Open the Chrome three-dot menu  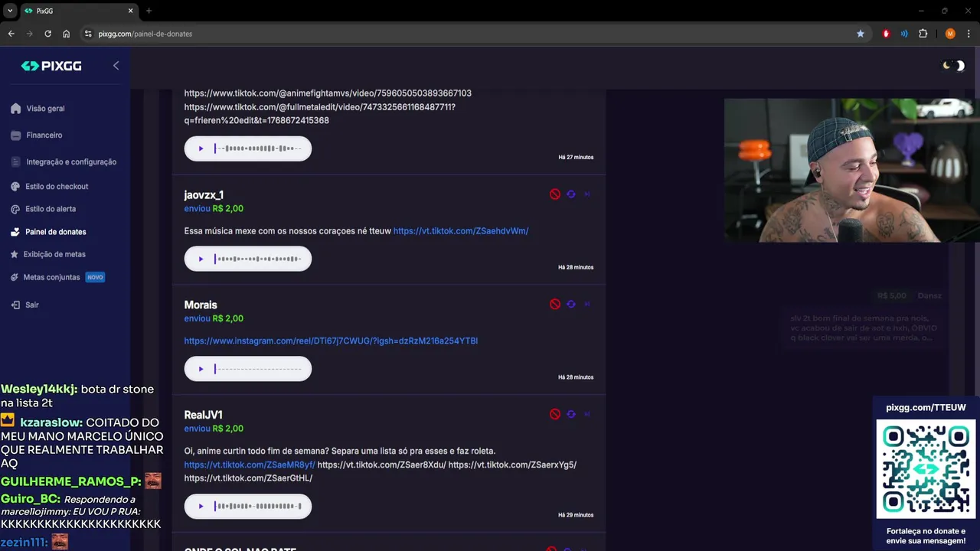click(x=969, y=34)
